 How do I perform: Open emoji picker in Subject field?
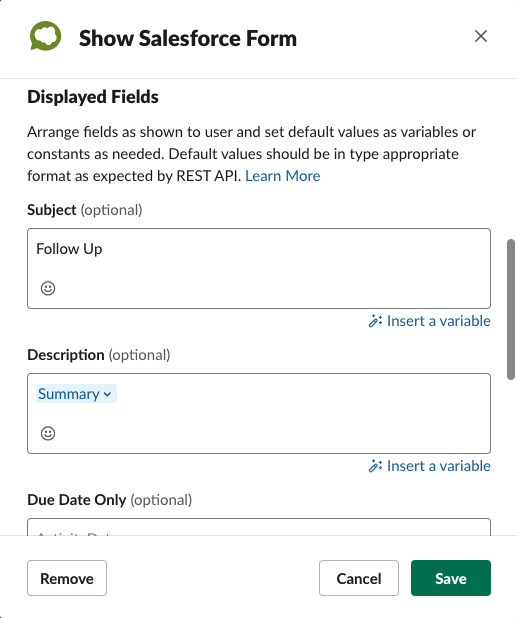click(48, 288)
